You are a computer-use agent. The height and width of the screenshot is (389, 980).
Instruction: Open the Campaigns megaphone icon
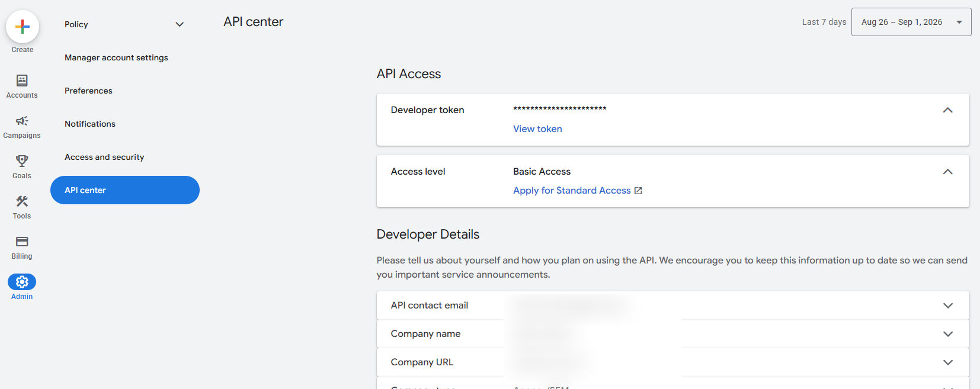click(x=22, y=121)
